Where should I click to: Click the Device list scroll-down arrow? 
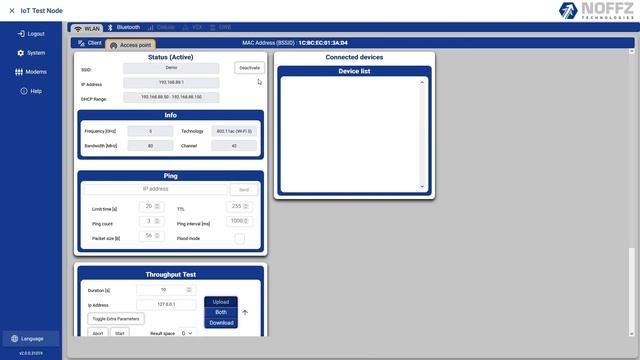click(422, 187)
